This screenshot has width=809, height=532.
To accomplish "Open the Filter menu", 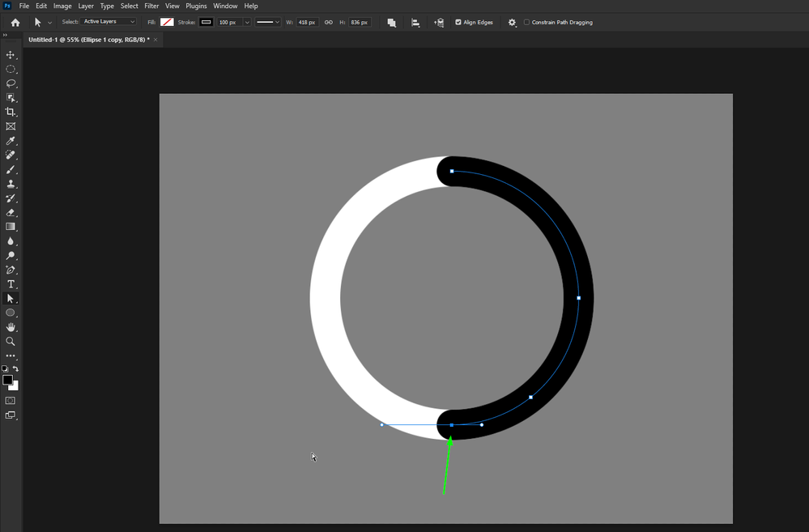I will pos(151,6).
